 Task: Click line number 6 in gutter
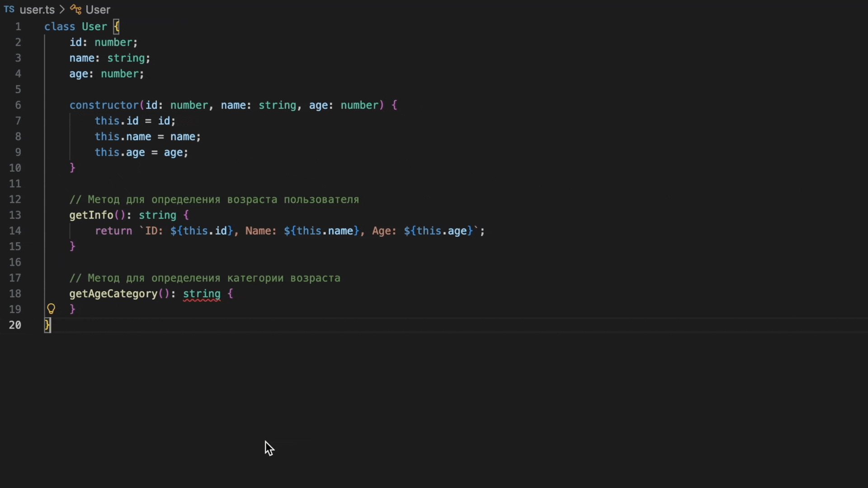click(18, 105)
